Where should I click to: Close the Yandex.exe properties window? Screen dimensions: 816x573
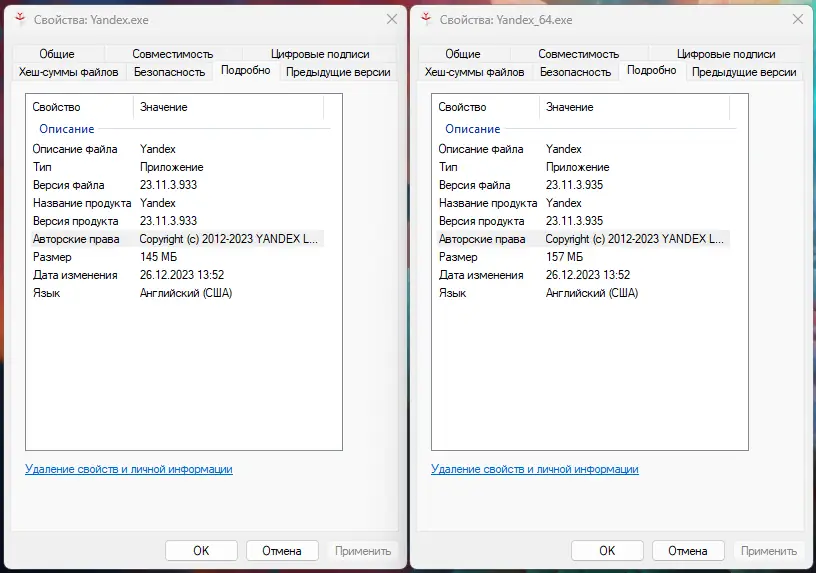pyautogui.click(x=390, y=19)
